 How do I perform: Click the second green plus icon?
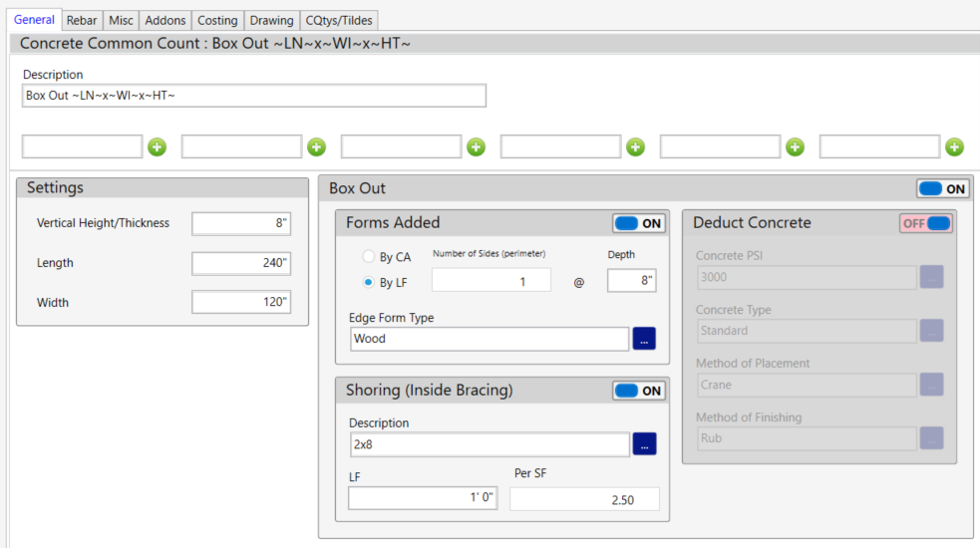(317, 147)
